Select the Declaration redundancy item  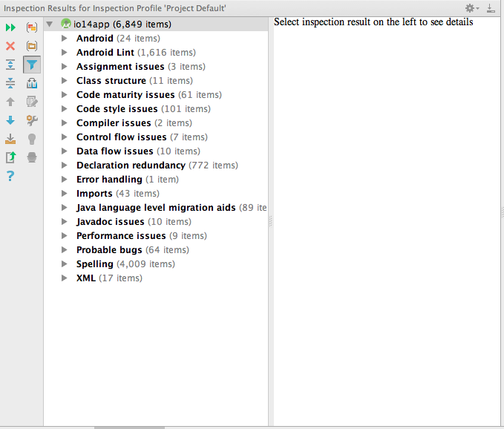(x=131, y=166)
